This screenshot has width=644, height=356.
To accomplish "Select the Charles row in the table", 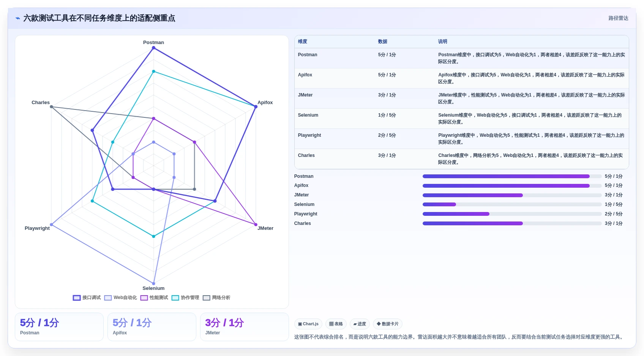I will tap(462, 159).
